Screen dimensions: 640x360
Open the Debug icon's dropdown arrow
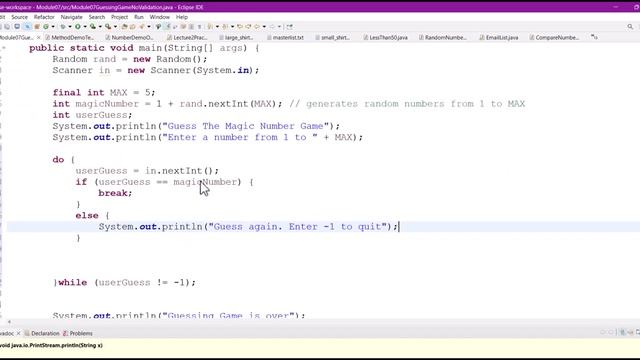pyautogui.click(x=70, y=27)
